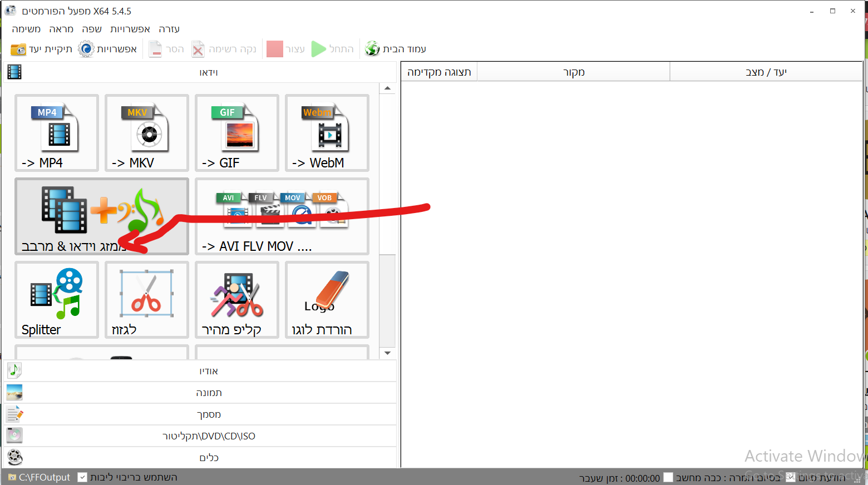The width and height of the screenshot is (868, 485).
Task: Collapse the video (וידאו) category header
Action: [200, 72]
